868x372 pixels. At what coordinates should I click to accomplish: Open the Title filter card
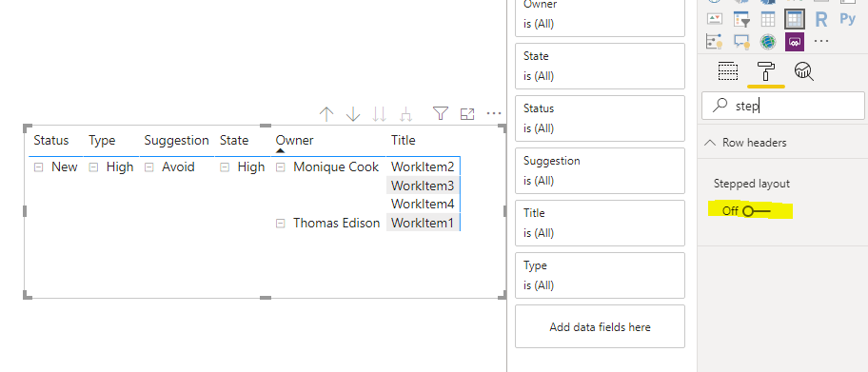pyautogui.click(x=600, y=223)
